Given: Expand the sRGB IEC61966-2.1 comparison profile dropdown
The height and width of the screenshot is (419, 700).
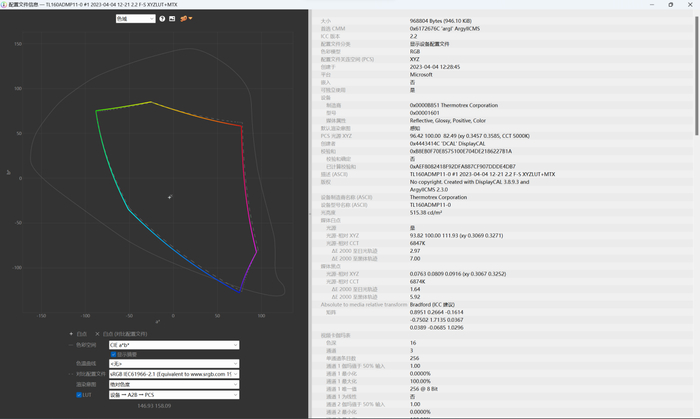Looking at the screenshot, I should (x=173, y=373).
